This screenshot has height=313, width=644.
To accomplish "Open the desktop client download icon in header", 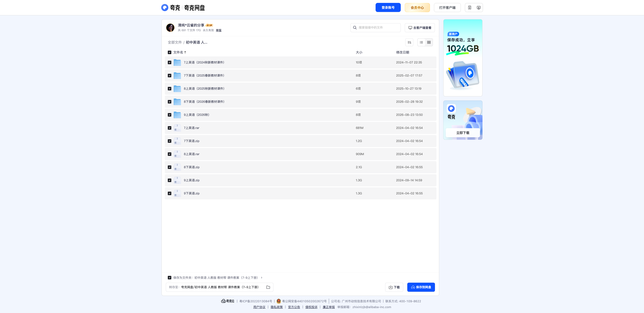I will coord(478,8).
